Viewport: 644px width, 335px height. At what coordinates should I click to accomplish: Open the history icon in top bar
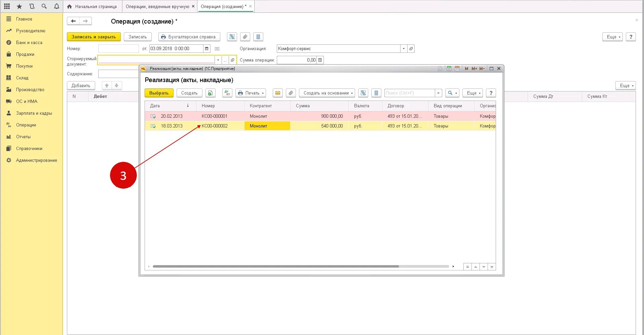(x=32, y=6)
